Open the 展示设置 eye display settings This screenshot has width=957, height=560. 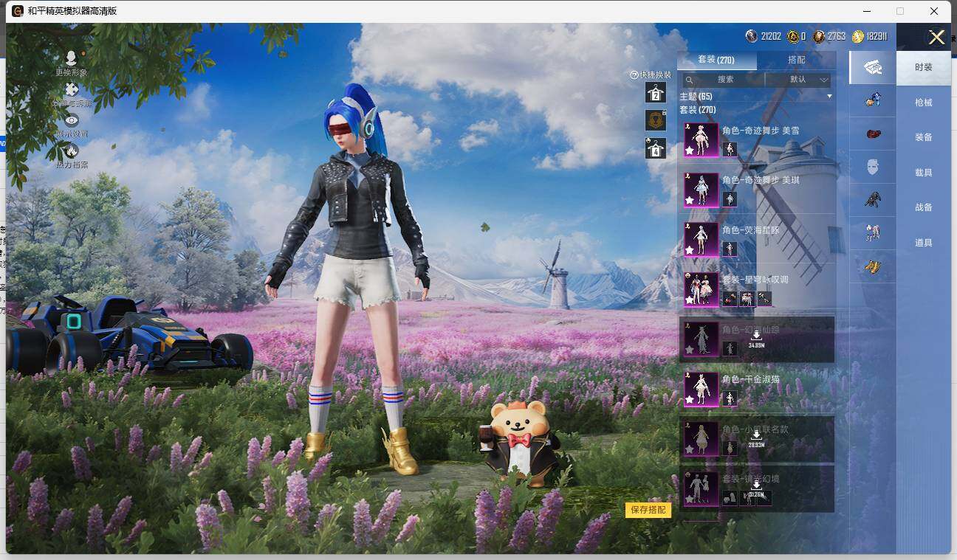(x=72, y=120)
